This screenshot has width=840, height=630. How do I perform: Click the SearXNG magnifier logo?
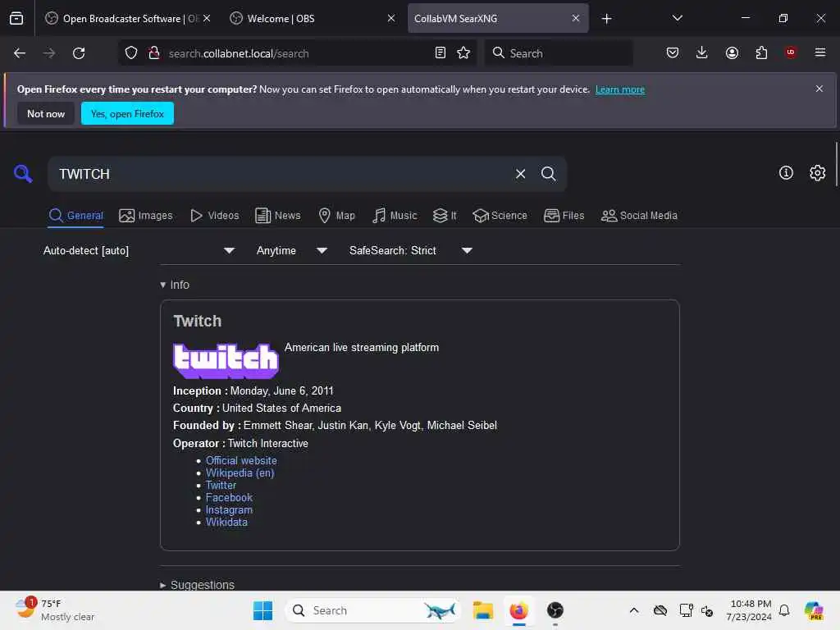coord(23,174)
